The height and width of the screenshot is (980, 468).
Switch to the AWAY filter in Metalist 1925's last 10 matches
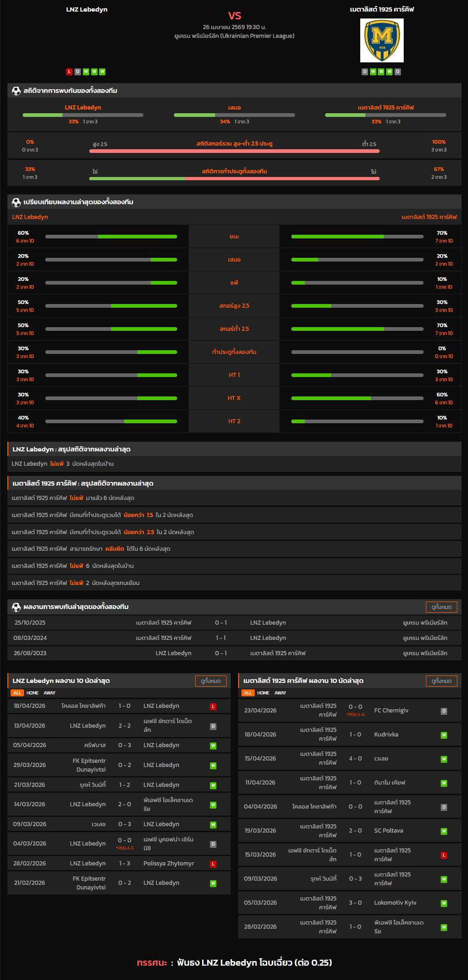pyautogui.click(x=280, y=693)
